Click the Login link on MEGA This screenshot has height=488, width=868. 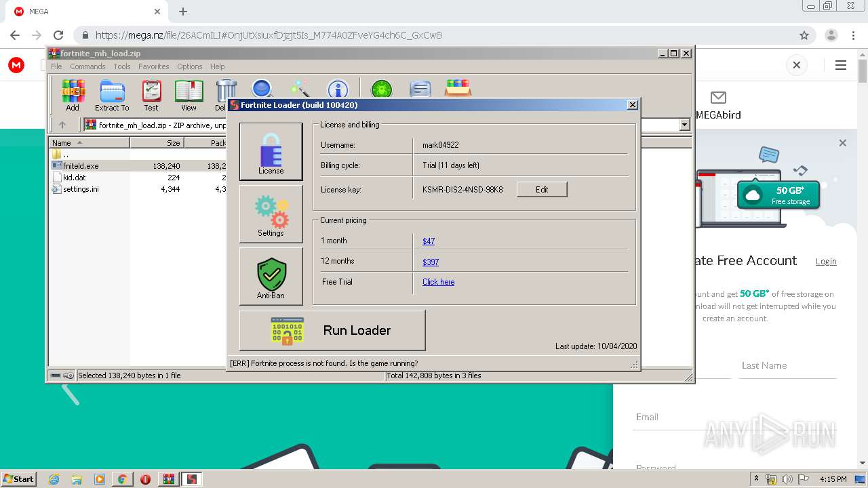(826, 262)
